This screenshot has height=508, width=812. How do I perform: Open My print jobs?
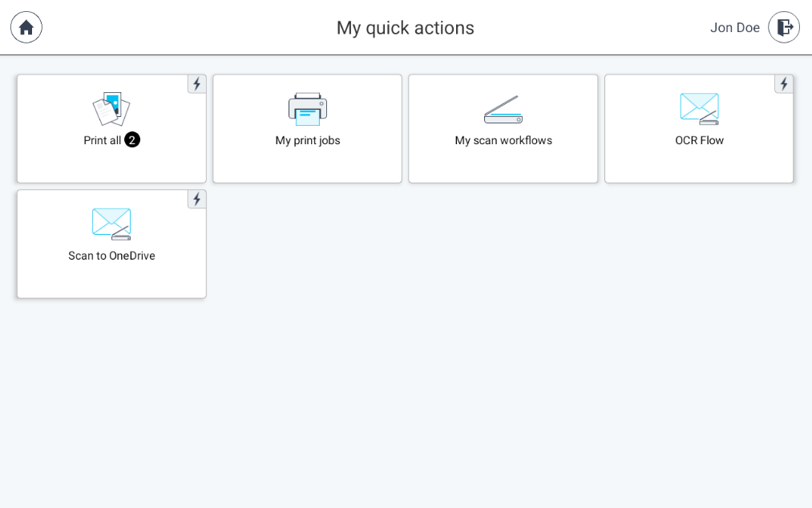pyautogui.click(x=307, y=128)
